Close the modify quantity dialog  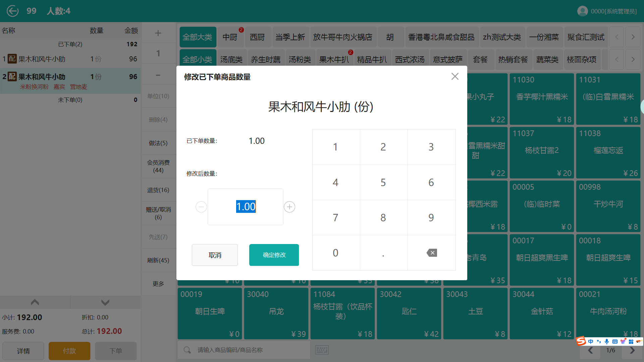(x=455, y=77)
